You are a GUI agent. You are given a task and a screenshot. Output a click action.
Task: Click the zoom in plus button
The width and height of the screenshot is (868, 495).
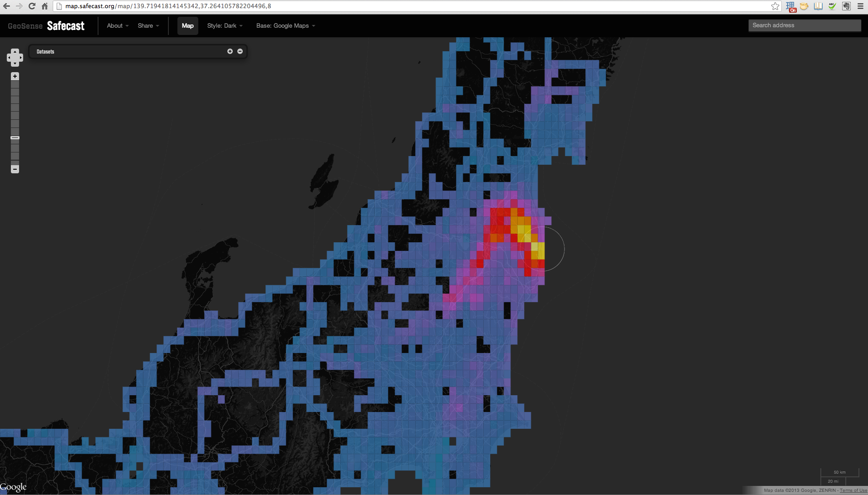15,76
